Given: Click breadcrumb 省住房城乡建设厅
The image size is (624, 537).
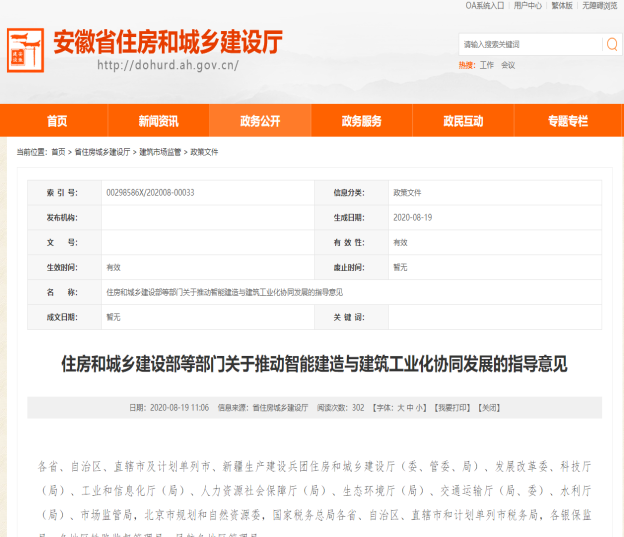Looking at the screenshot, I should [x=103, y=152].
